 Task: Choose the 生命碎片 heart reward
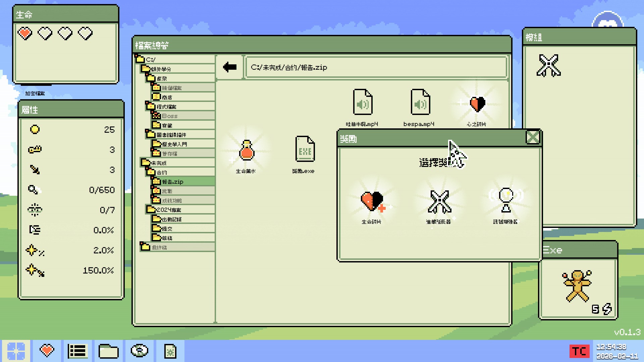click(x=372, y=202)
